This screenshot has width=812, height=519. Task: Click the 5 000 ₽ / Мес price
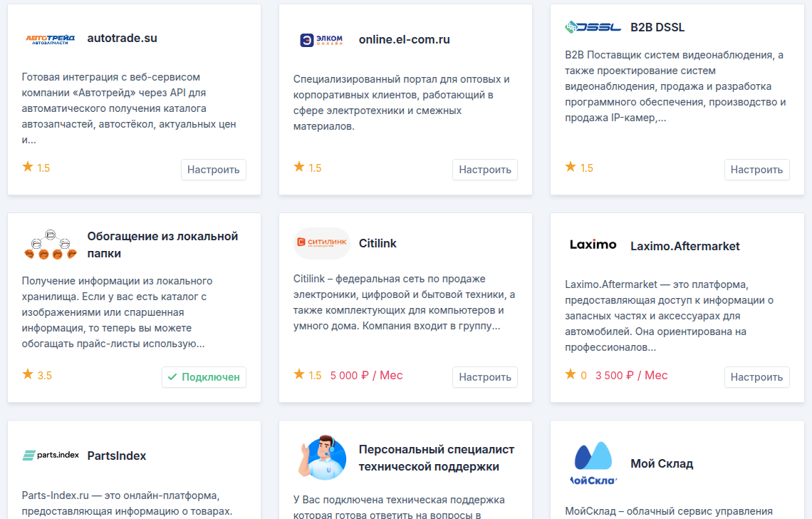point(366,376)
